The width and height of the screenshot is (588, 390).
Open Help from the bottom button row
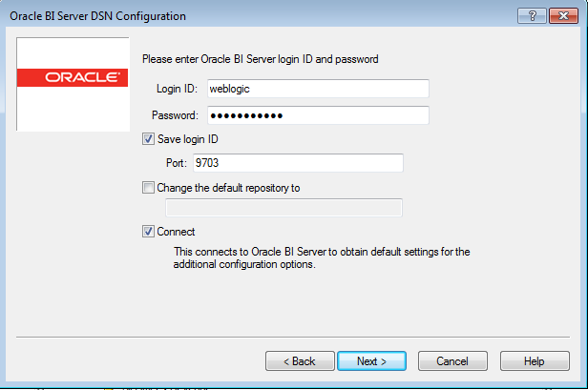(x=534, y=361)
